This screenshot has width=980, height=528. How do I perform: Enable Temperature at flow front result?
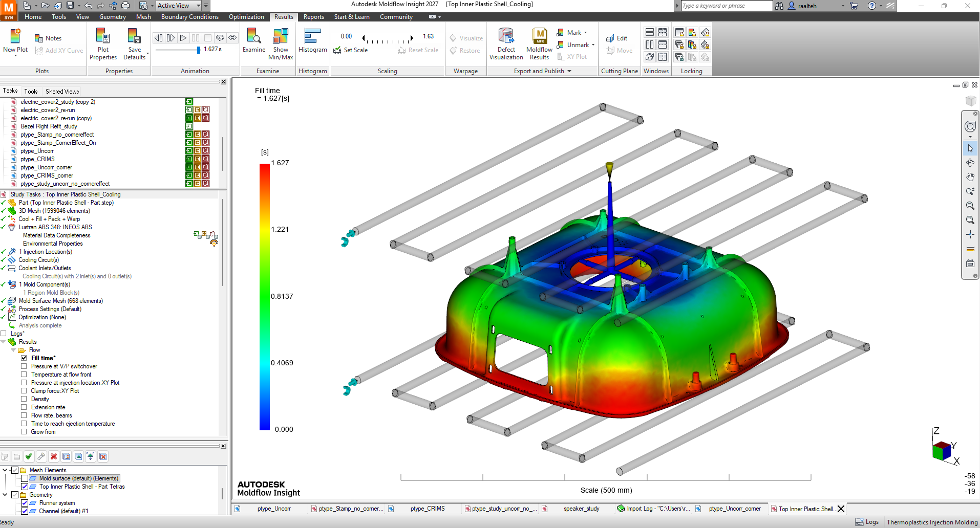24,375
